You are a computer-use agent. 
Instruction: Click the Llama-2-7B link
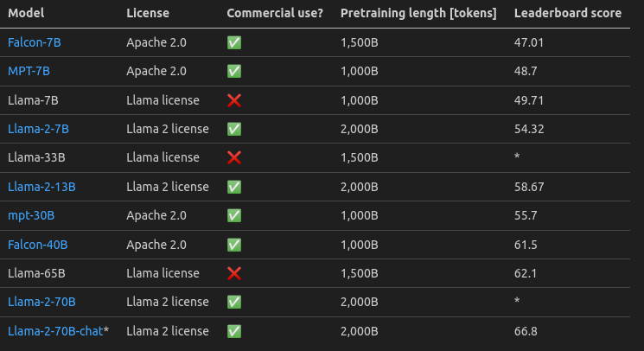[x=38, y=129]
